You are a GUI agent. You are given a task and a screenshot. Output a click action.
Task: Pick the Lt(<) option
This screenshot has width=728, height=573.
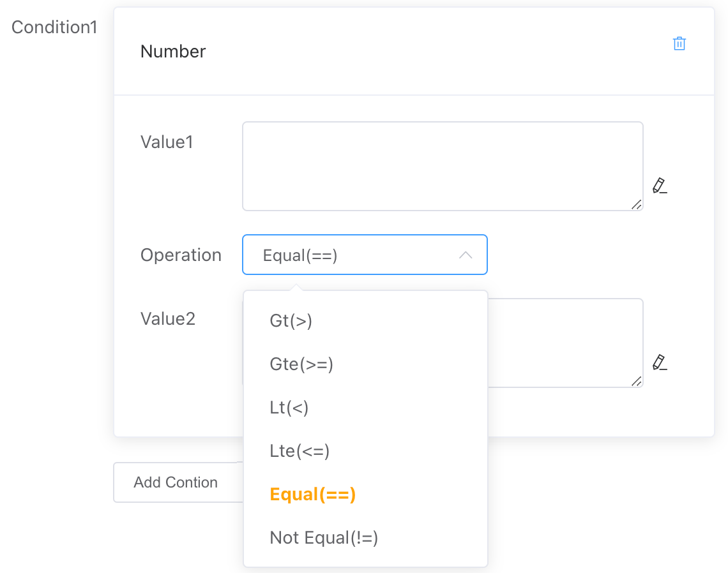[x=289, y=408]
